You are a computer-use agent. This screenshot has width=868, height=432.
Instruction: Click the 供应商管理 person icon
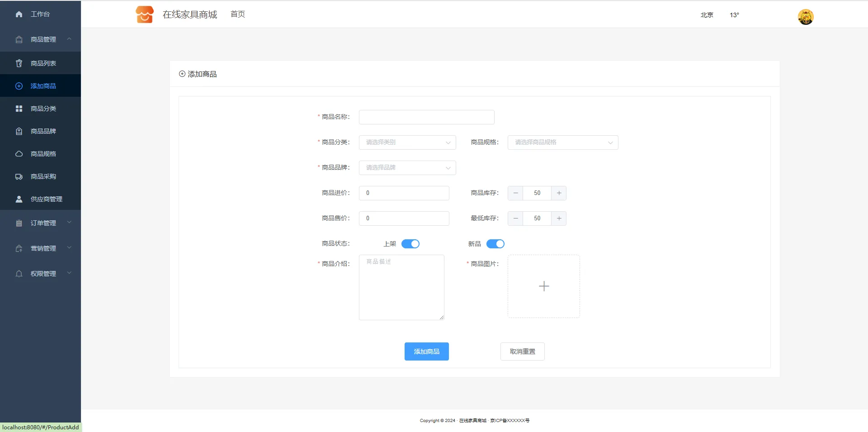click(19, 199)
